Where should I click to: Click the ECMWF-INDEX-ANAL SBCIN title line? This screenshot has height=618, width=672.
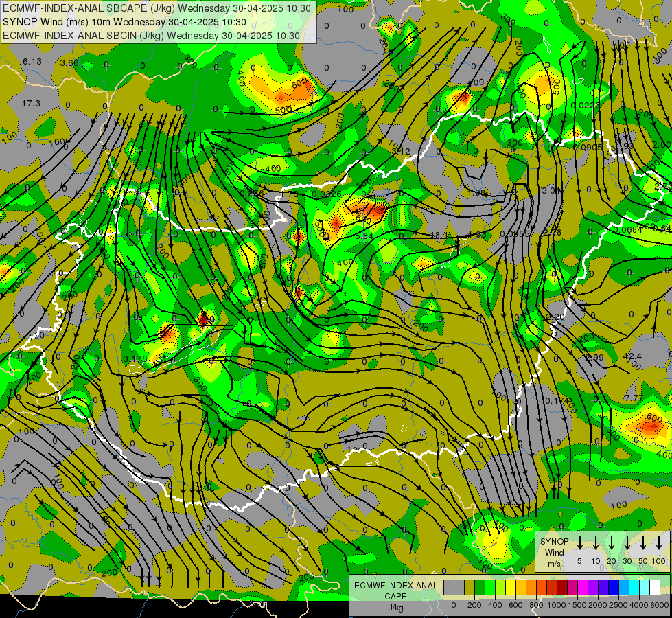[x=151, y=36]
